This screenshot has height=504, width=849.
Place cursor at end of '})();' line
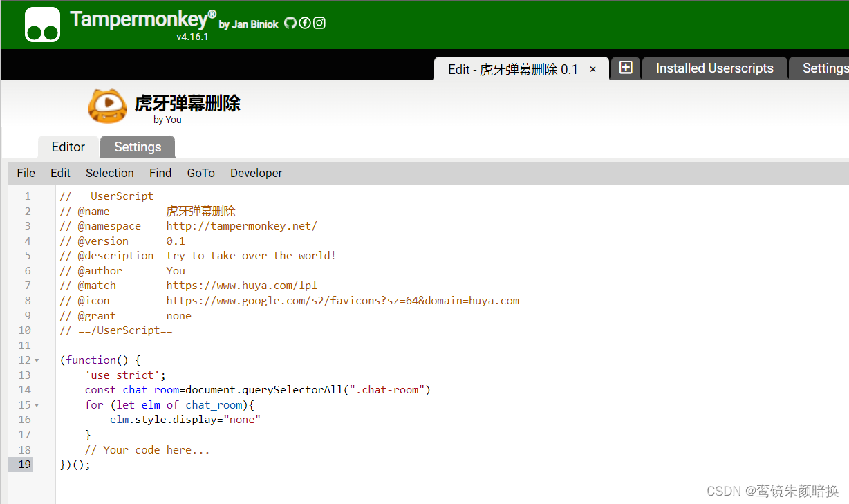click(91, 465)
